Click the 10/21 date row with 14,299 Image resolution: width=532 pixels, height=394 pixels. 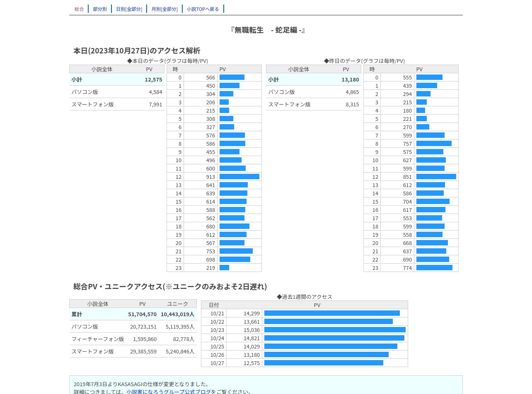click(x=305, y=313)
